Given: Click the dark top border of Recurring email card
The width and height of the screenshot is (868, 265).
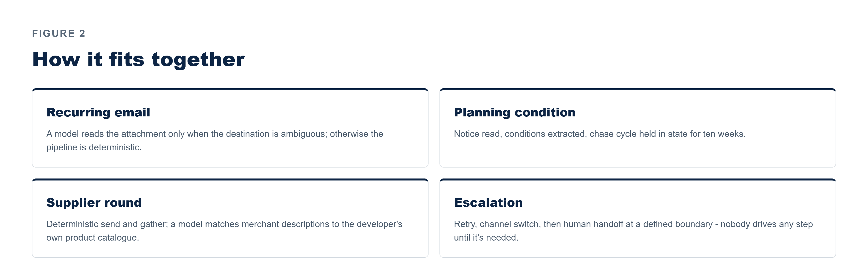Looking at the screenshot, I should tap(230, 89).
